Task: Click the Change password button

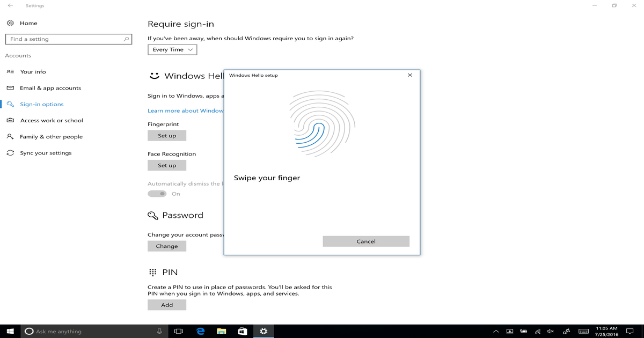Action: click(x=166, y=246)
